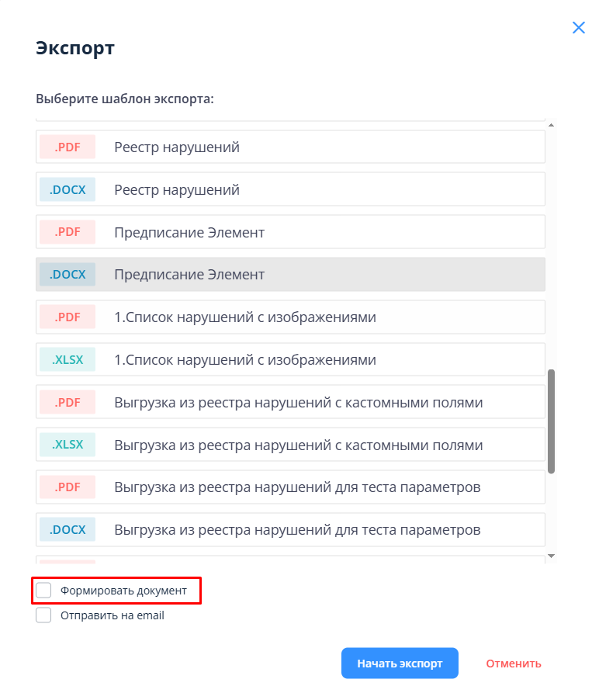The image size is (592, 700).
Task: Click .PDF badge for Список нарушений с изображениями
Action: [x=68, y=317]
